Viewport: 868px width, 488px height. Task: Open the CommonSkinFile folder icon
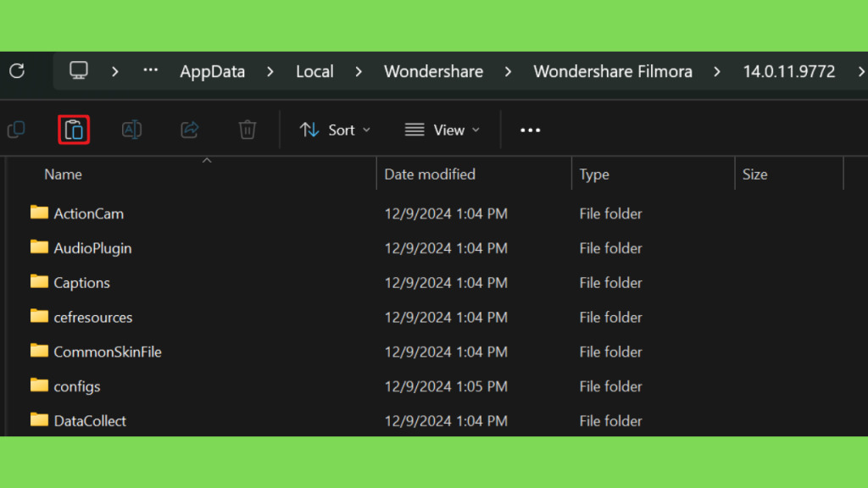click(39, 351)
